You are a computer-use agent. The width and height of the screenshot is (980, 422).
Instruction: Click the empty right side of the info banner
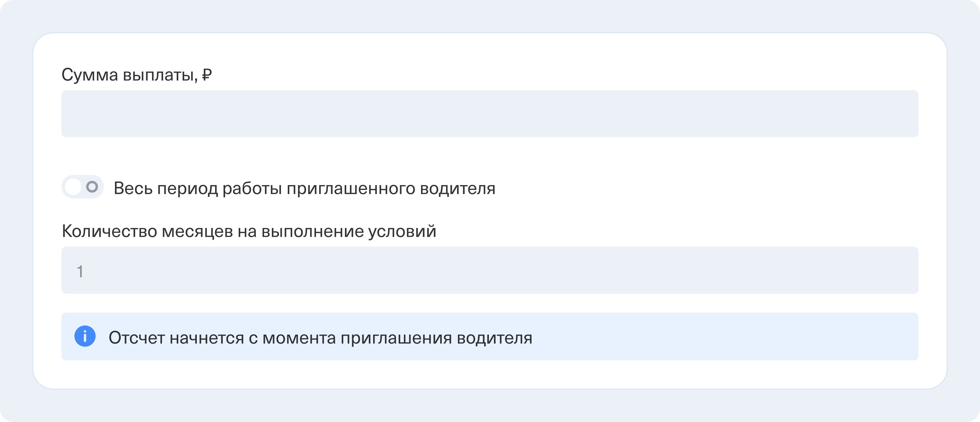tap(761, 336)
